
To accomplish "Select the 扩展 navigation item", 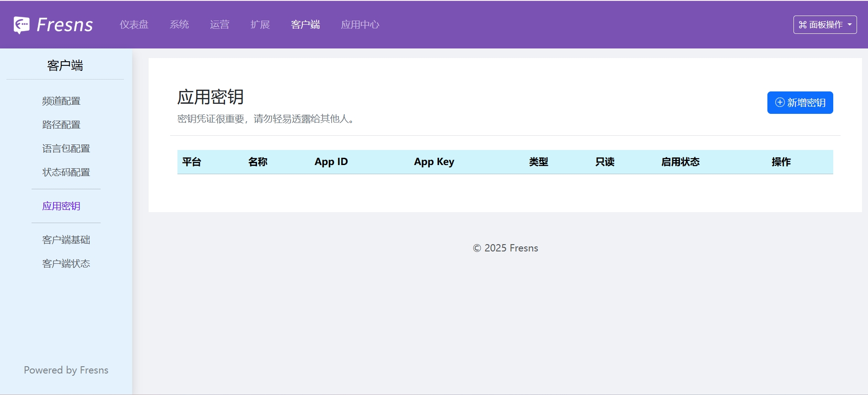I will (x=260, y=25).
